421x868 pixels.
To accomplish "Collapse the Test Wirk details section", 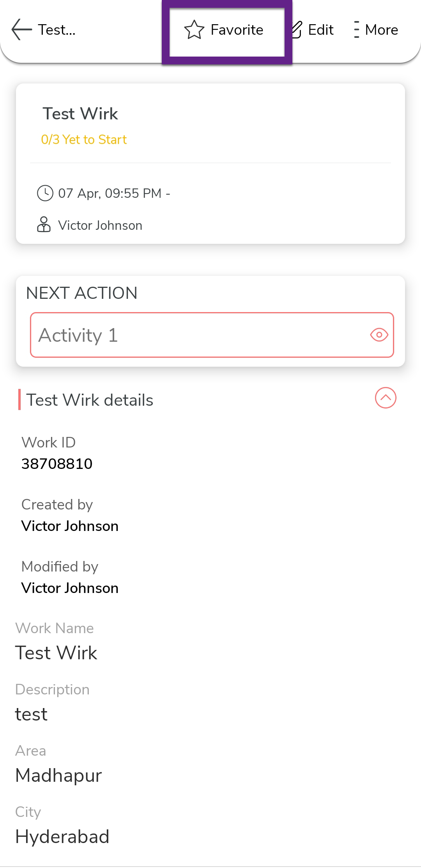I will (x=386, y=398).
